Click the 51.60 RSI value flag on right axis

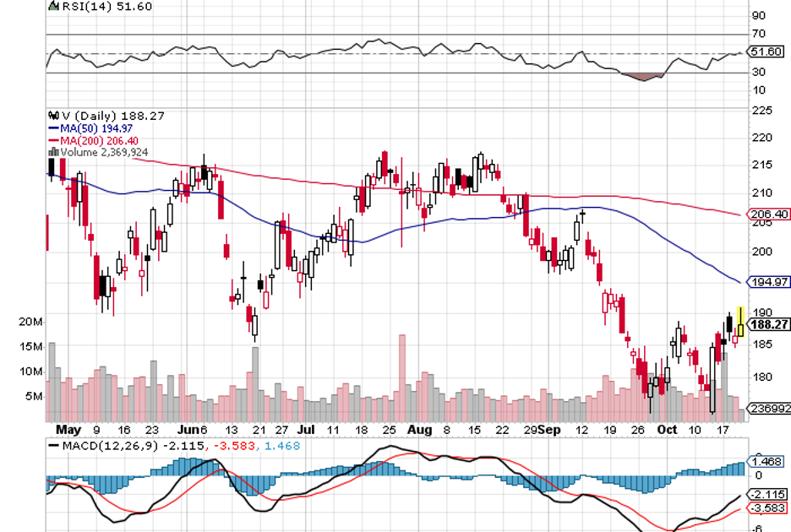coord(766,52)
